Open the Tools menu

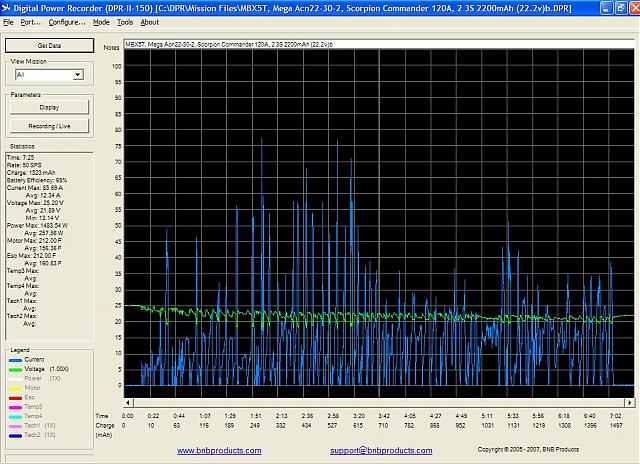[x=125, y=21]
